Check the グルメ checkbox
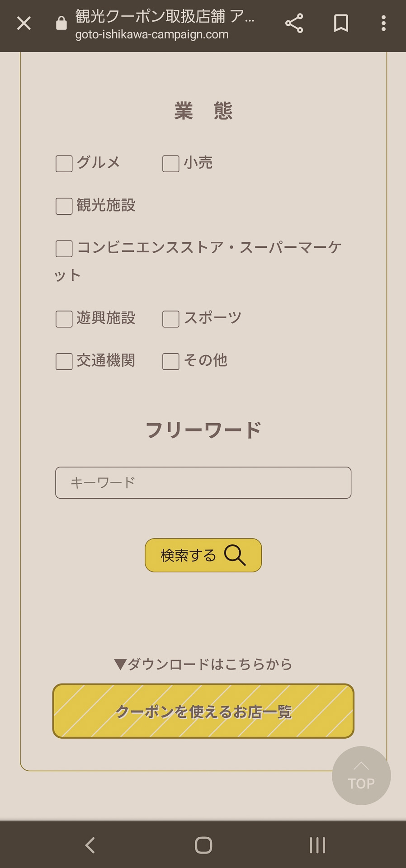The height and width of the screenshot is (868, 406). [64, 164]
